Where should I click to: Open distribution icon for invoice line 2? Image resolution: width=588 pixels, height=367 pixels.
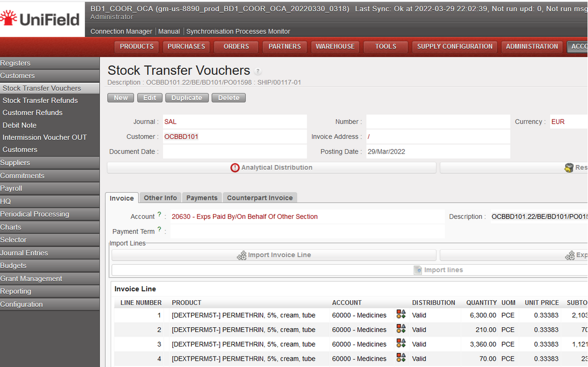(401, 329)
